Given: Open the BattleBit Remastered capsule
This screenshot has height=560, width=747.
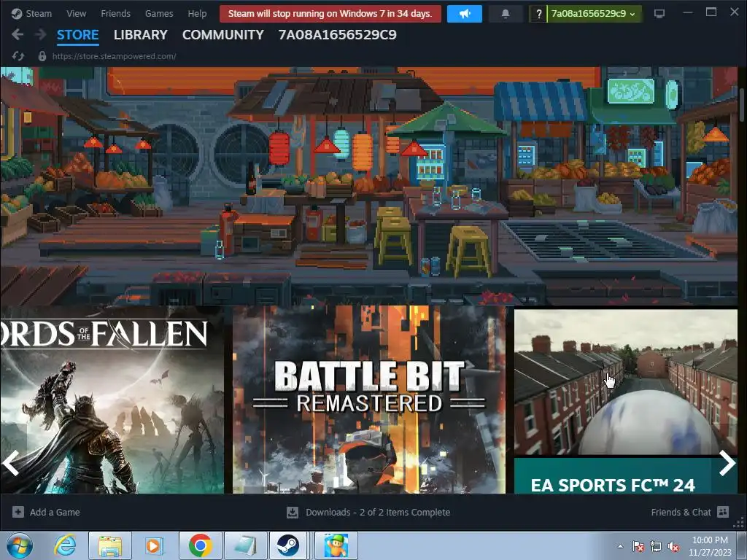Looking at the screenshot, I should [x=368, y=400].
